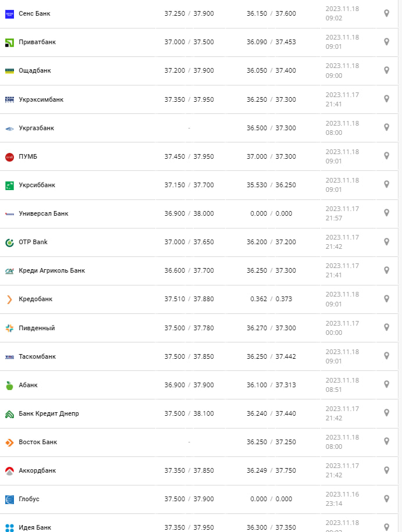Click the map pin for Сенс Банк
This screenshot has width=402, height=532.
[x=386, y=13]
